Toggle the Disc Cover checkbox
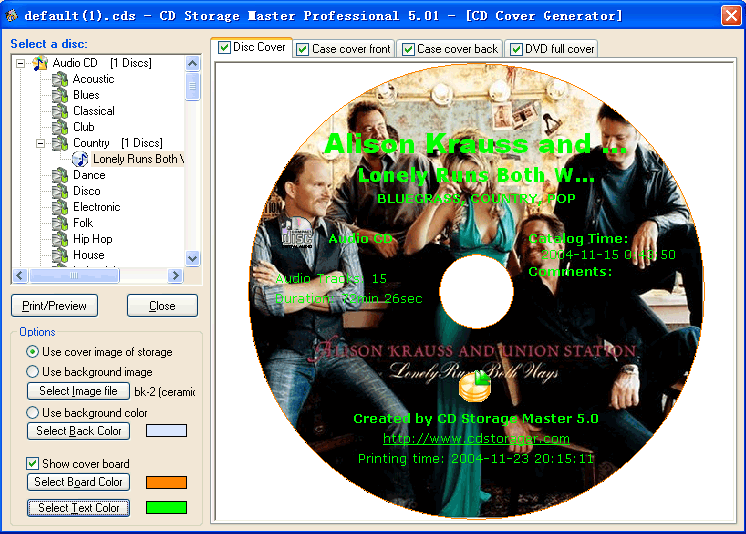 click(x=224, y=47)
